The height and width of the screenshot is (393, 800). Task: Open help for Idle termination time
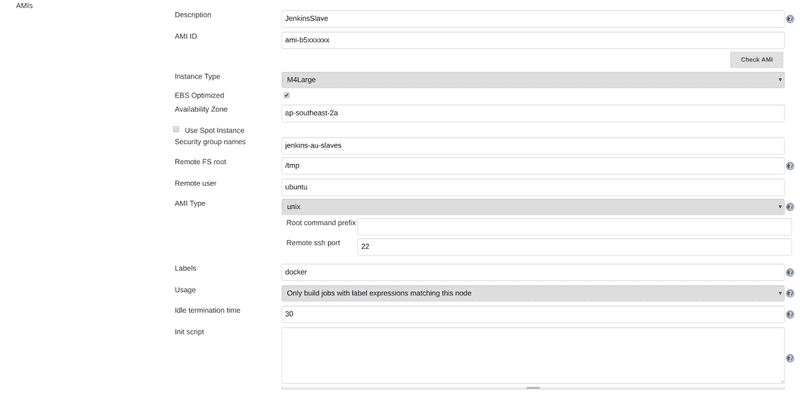click(790, 314)
